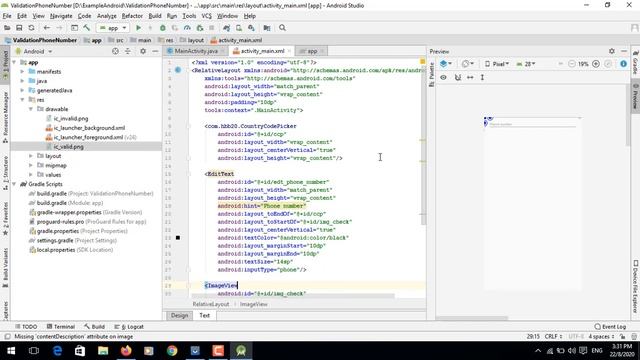Synchronize files using the refresh icon
The width and height of the screenshot is (640, 360).
pos(31,28)
